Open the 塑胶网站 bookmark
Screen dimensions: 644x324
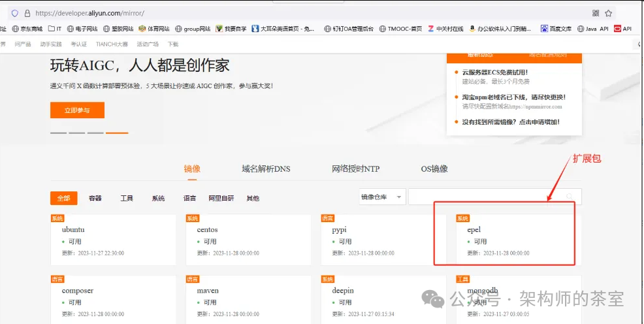coord(118,29)
